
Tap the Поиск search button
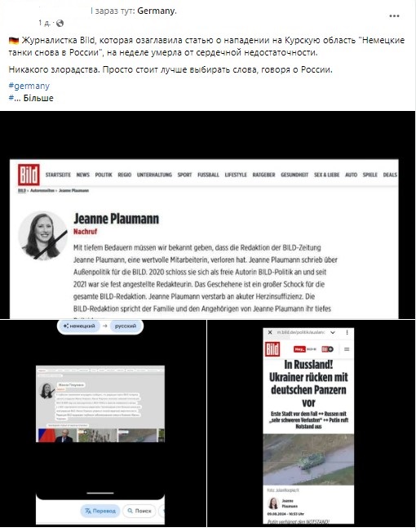139,511
